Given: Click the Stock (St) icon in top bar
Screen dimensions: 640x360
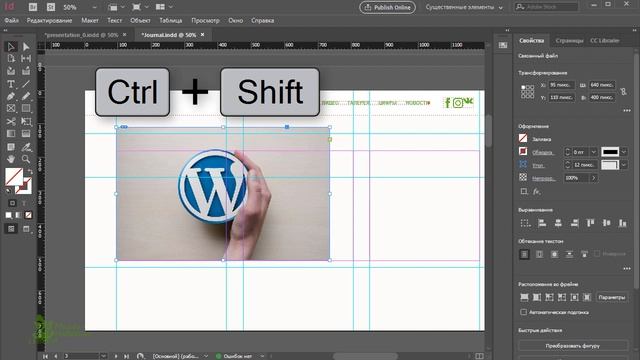Looking at the screenshot, I should tap(51, 7).
